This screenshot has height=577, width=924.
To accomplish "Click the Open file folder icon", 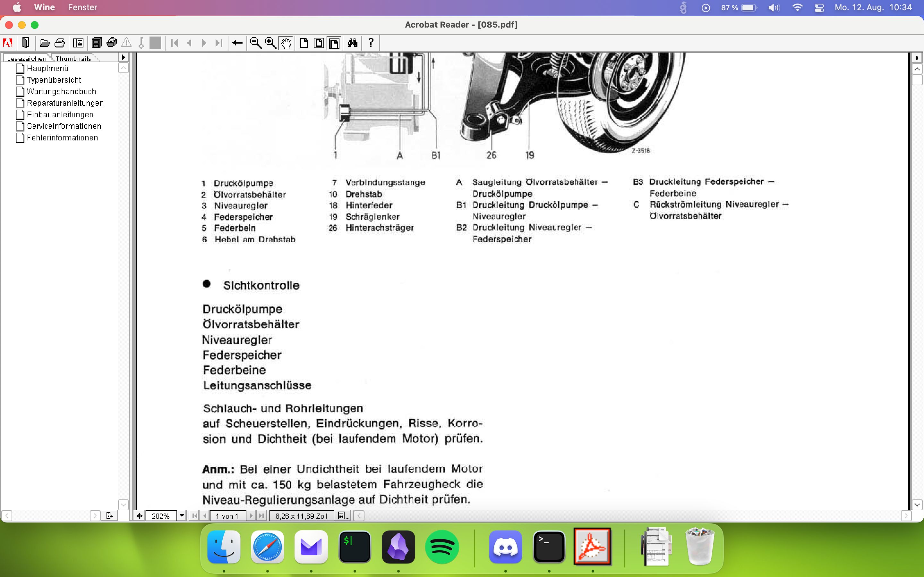I will (x=45, y=43).
